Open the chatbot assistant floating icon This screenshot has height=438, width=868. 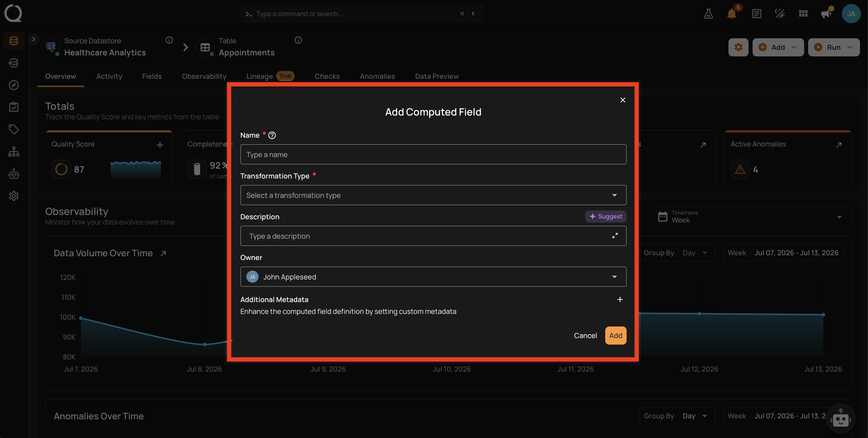(x=841, y=419)
